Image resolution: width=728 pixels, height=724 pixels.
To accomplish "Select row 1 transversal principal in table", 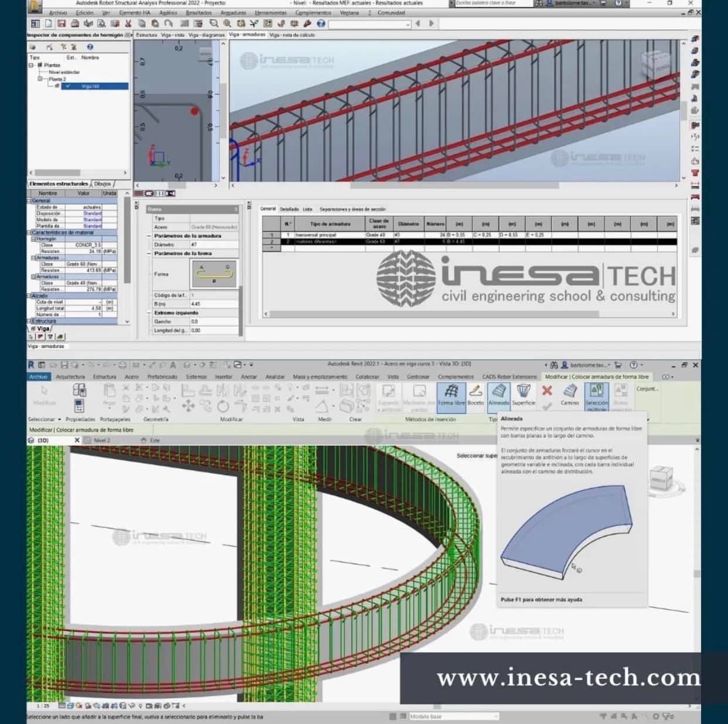I will click(469, 235).
